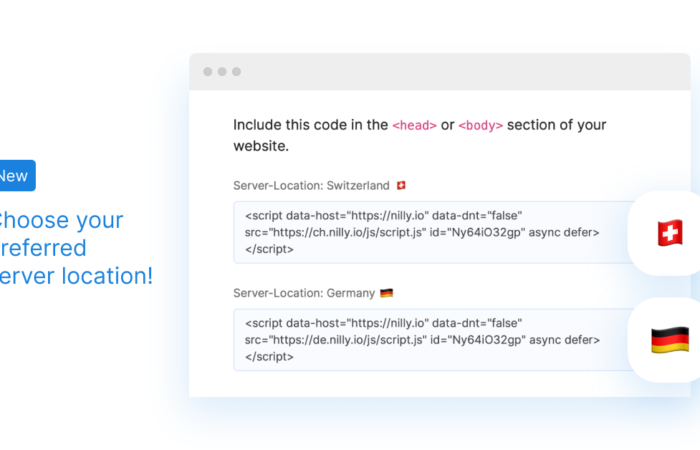Click the "Choose your preferred server location!" heading
The width and height of the screenshot is (700, 450).
point(75,248)
